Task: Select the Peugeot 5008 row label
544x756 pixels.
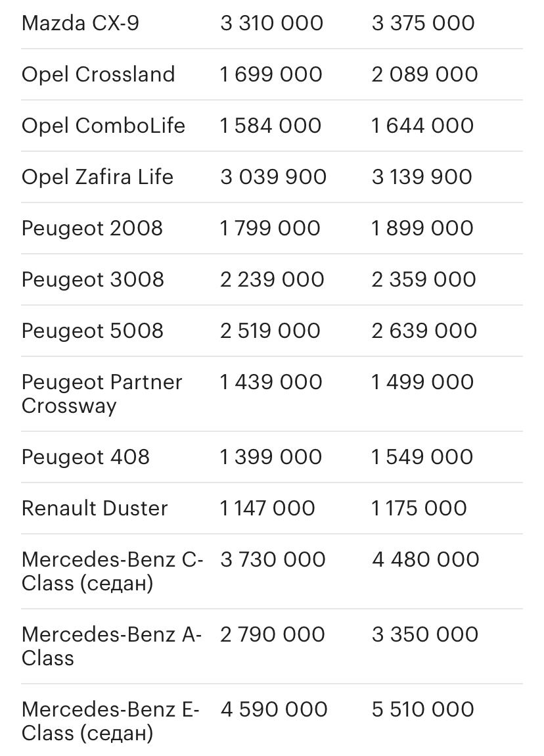Action: (x=93, y=331)
